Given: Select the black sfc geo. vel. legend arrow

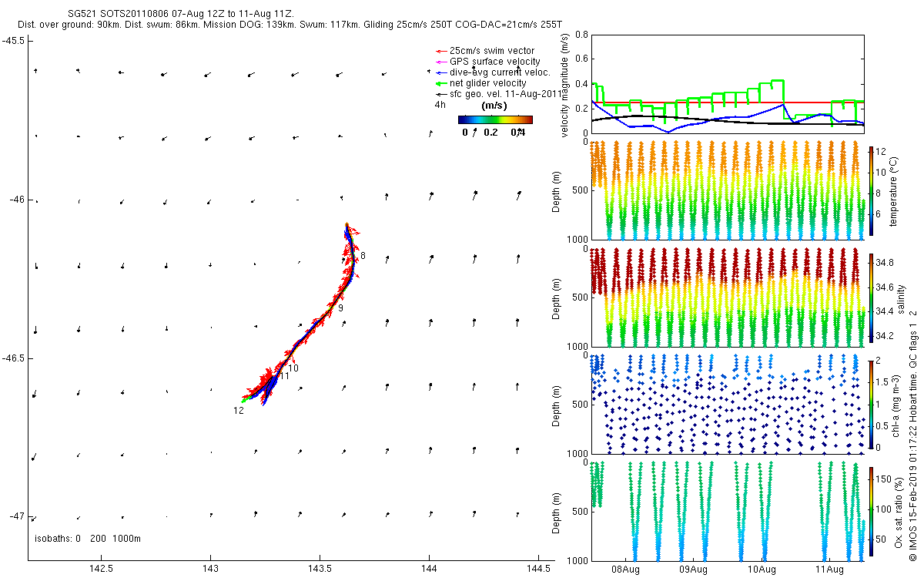Looking at the screenshot, I should [x=441, y=94].
